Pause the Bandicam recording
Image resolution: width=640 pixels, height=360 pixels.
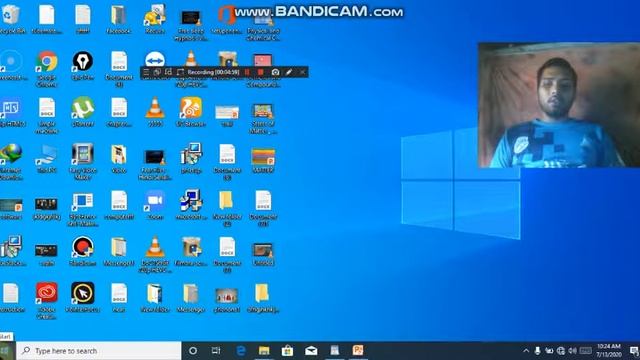247,72
